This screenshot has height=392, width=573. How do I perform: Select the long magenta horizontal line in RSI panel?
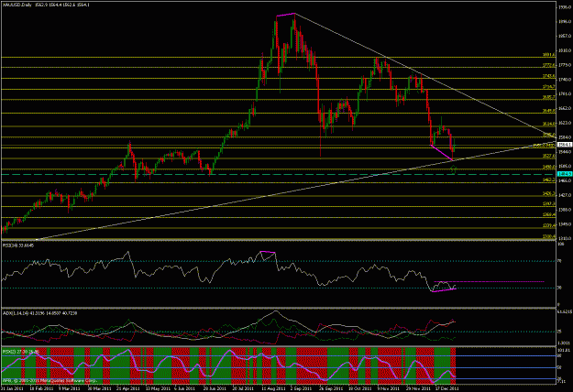[x=489, y=281]
